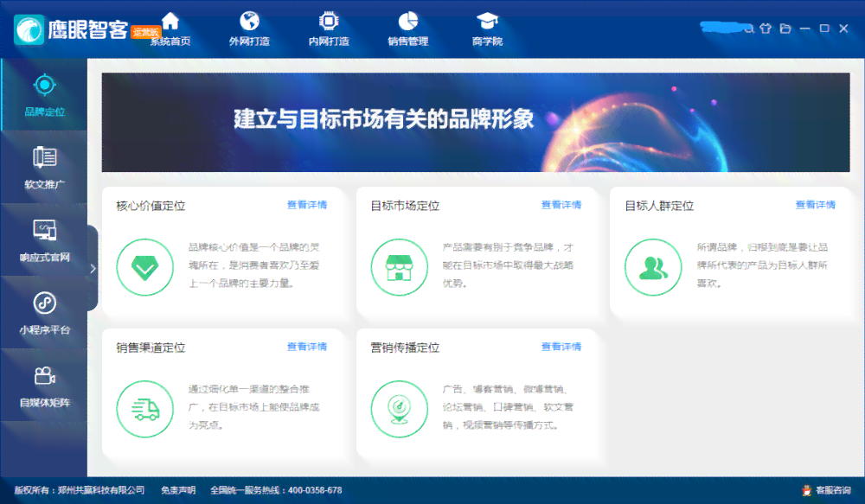Expand the sidebar with the chevron arrow

point(93,269)
